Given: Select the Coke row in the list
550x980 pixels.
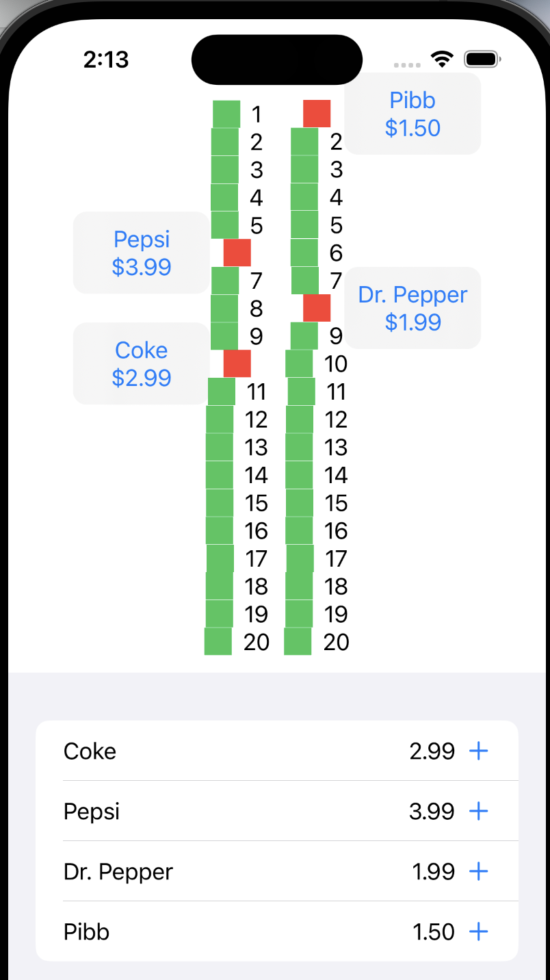Looking at the screenshot, I should 90,751.
